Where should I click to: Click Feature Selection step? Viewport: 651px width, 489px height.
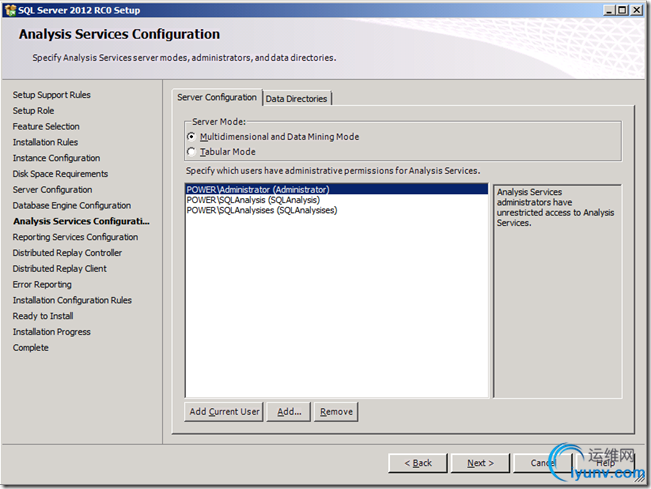point(46,127)
